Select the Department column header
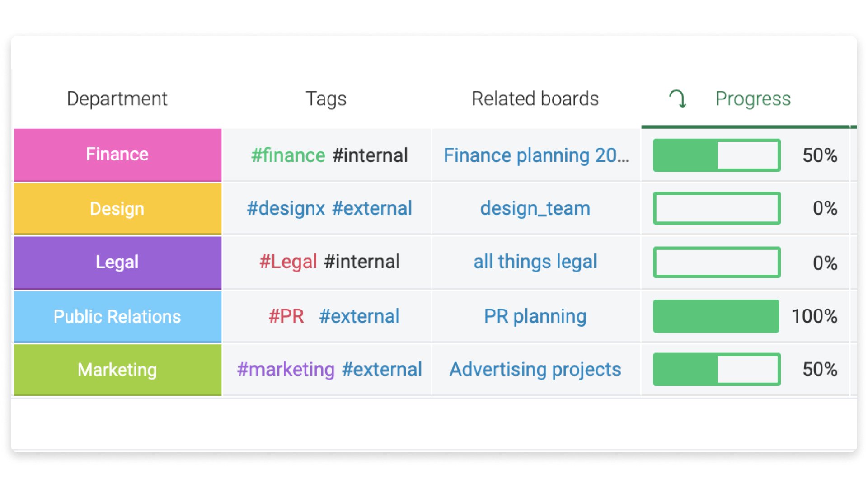 [117, 99]
